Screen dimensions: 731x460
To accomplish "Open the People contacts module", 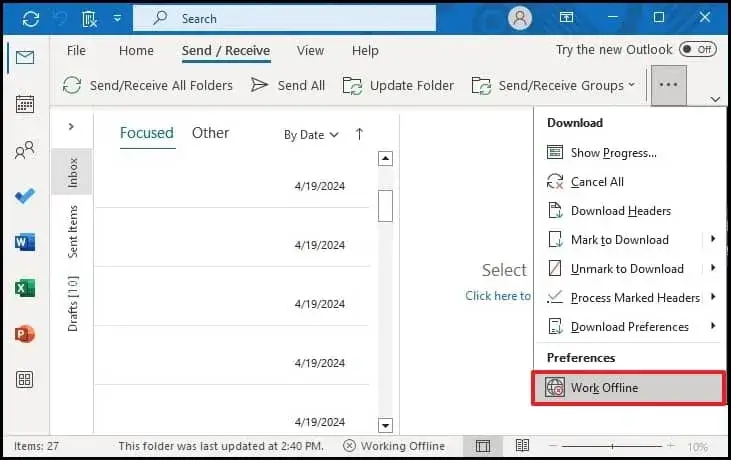I will click(x=25, y=150).
